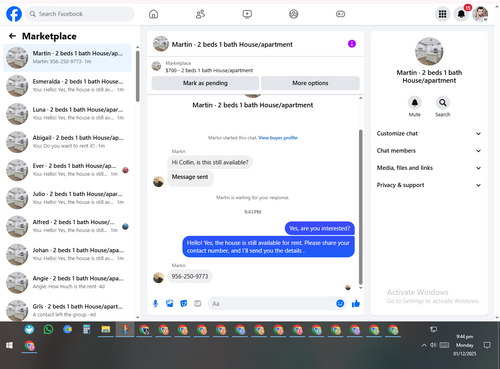Screen dimensions: 500x369
Task: Click the 'Message sent' bubble
Action: [190, 178]
